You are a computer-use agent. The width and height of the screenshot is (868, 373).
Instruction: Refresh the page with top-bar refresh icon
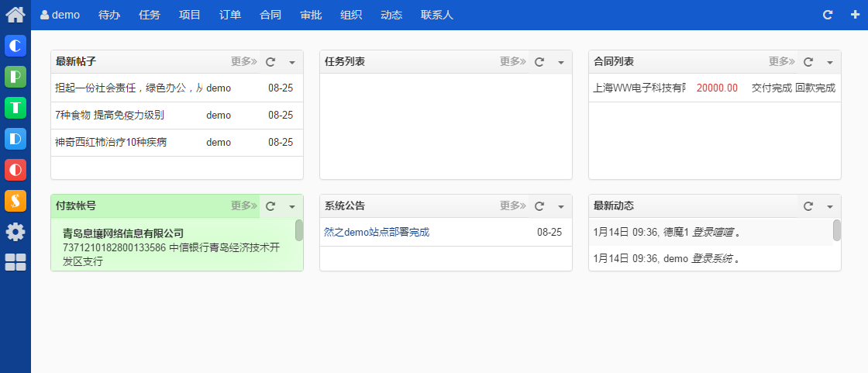pos(828,15)
